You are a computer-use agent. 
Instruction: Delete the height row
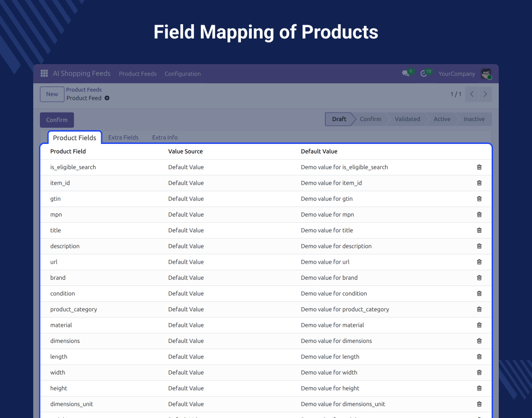pos(479,388)
